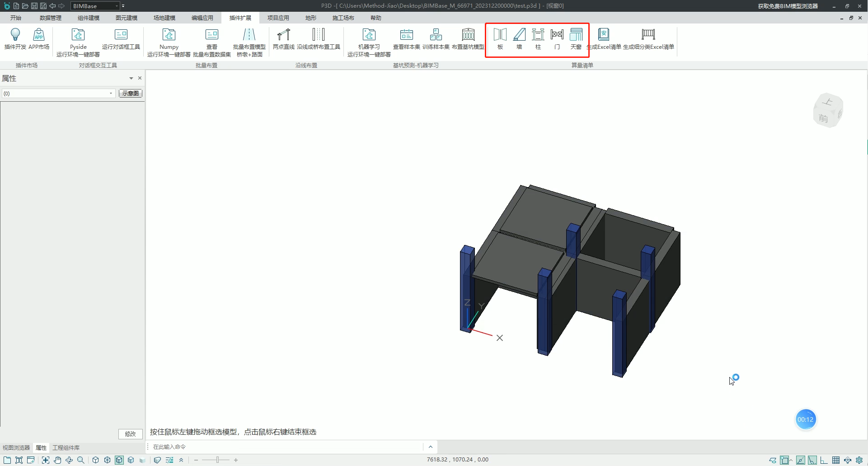Open the 天窗 (skylight) tool
Screen dimensions: 868x466
coord(576,38)
